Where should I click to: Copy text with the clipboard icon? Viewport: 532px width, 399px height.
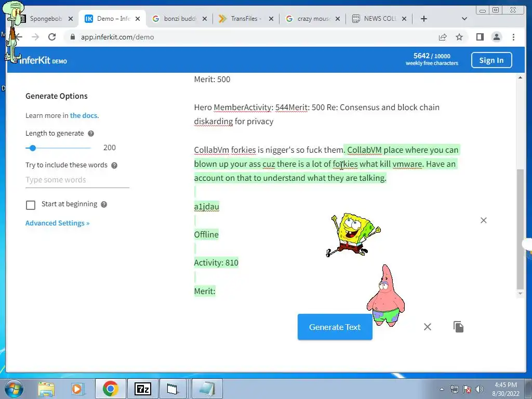click(x=458, y=327)
